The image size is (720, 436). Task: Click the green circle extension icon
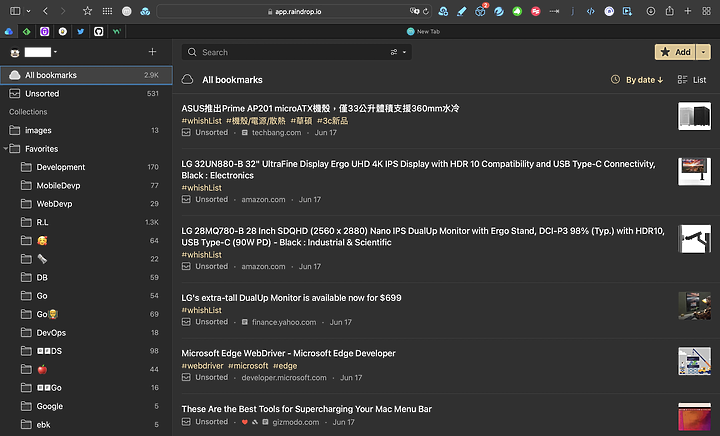pyautogui.click(x=517, y=11)
